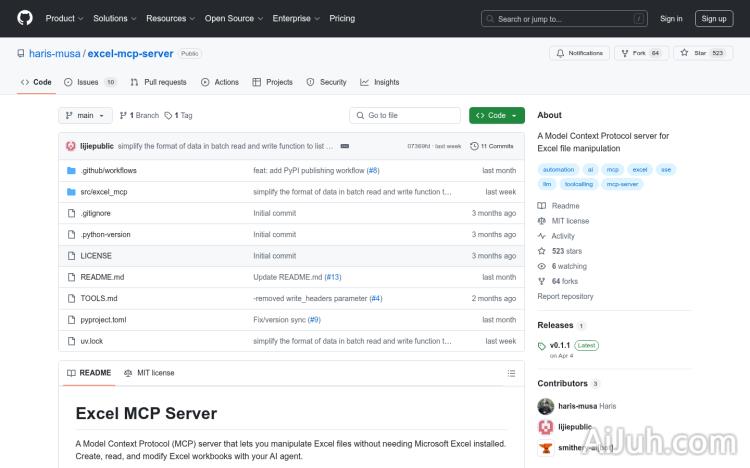This screenshot has width=750, height=468.
Task: Open the Releases heading link
Action: pyautogui.click(x=555, y=325)
